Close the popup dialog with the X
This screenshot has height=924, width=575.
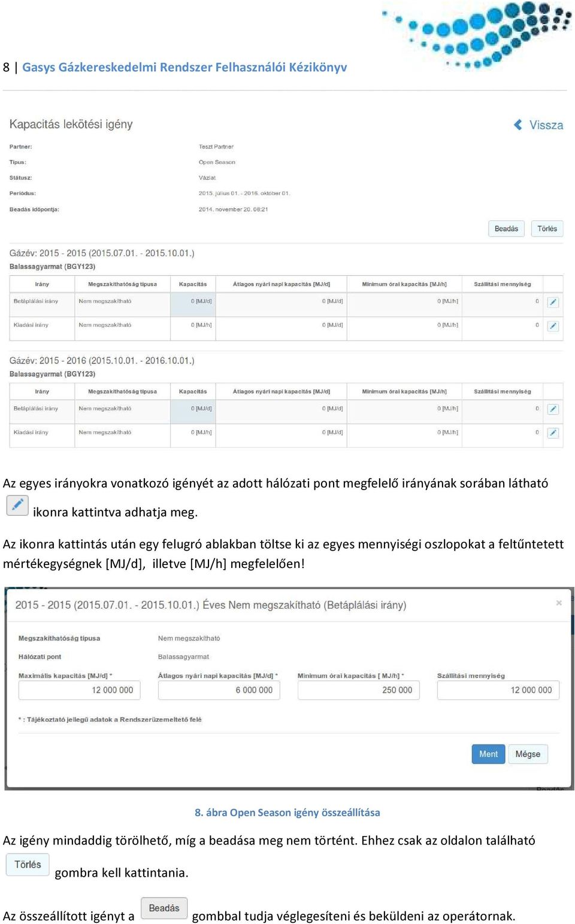(x=559, y=603)
